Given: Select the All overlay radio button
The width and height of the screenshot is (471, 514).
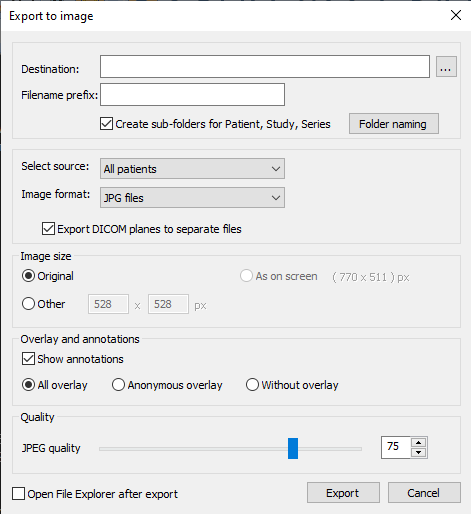Looking at the screenshot, I should coord(28,385).
